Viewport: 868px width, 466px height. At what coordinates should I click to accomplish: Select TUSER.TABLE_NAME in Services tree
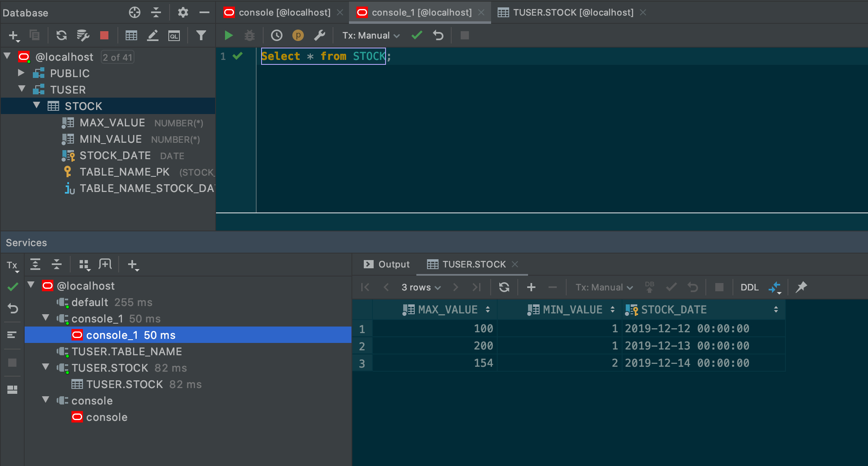tap(126, 352)
